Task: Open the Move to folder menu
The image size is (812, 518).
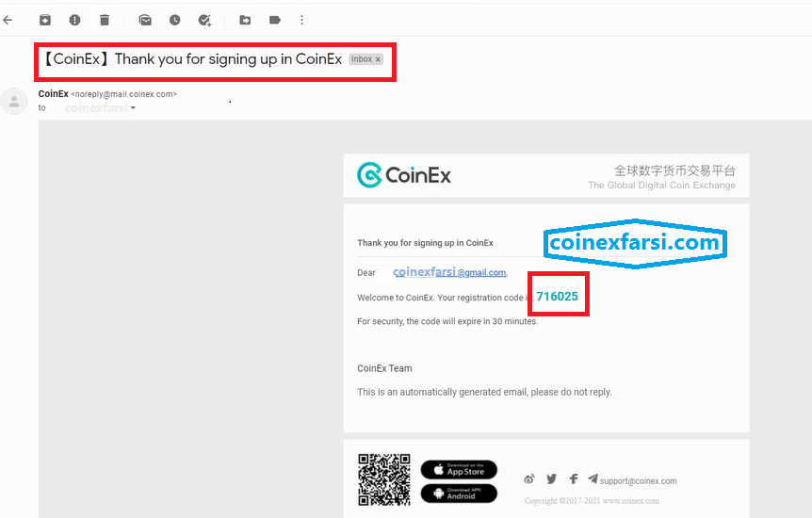Action: point(245,20)
